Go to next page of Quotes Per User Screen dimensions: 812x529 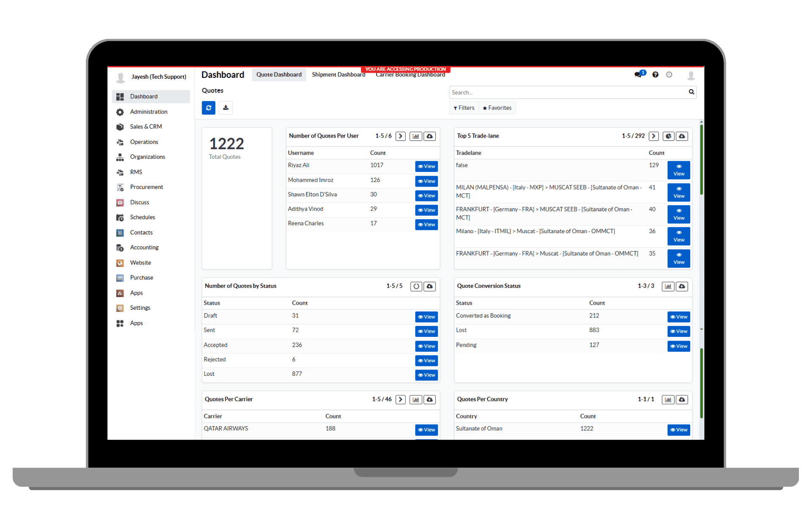click(x=401, y=136)
